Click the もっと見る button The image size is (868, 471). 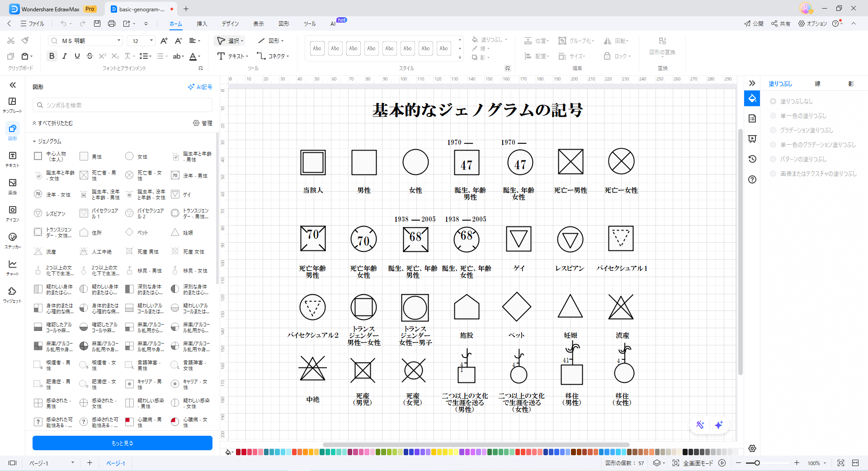122,443
